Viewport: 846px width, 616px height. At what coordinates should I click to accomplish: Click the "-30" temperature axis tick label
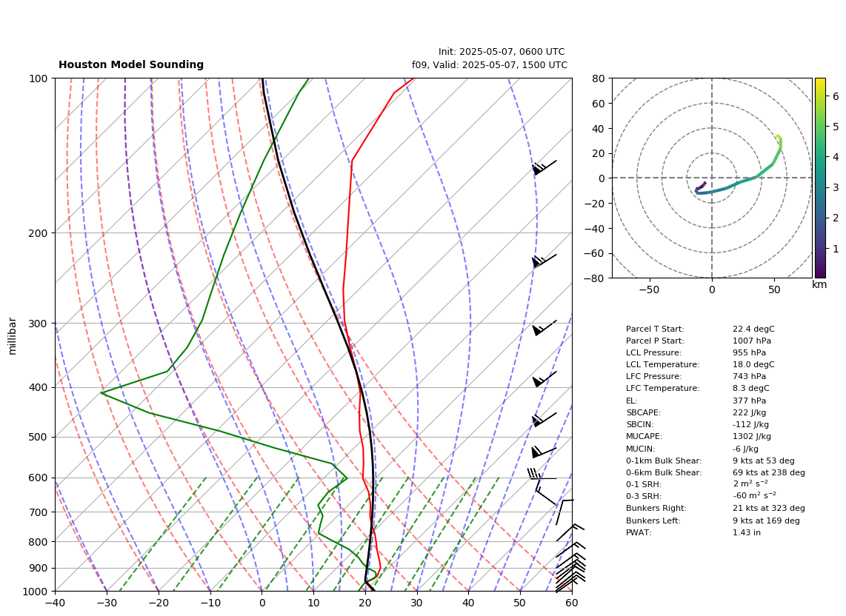(x=106, y=603)
